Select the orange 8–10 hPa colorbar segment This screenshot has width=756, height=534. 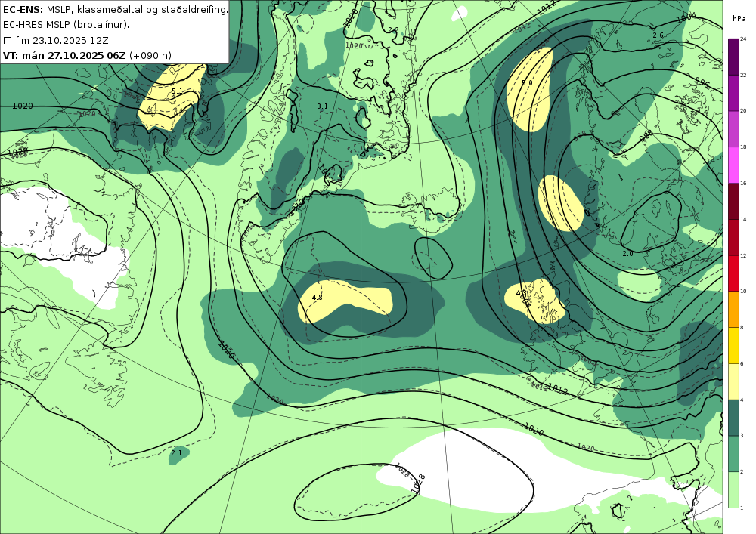tap(734, 309)
